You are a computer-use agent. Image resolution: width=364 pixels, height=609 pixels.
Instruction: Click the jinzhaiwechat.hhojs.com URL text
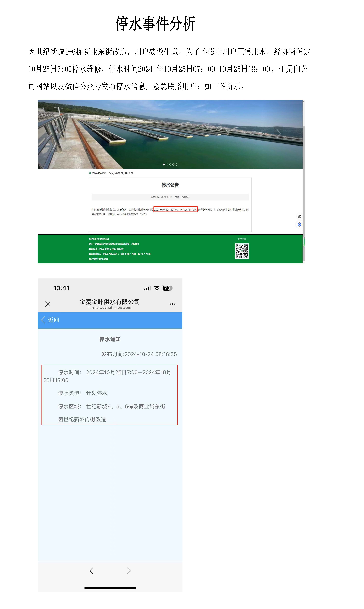[x=110, y=307]
